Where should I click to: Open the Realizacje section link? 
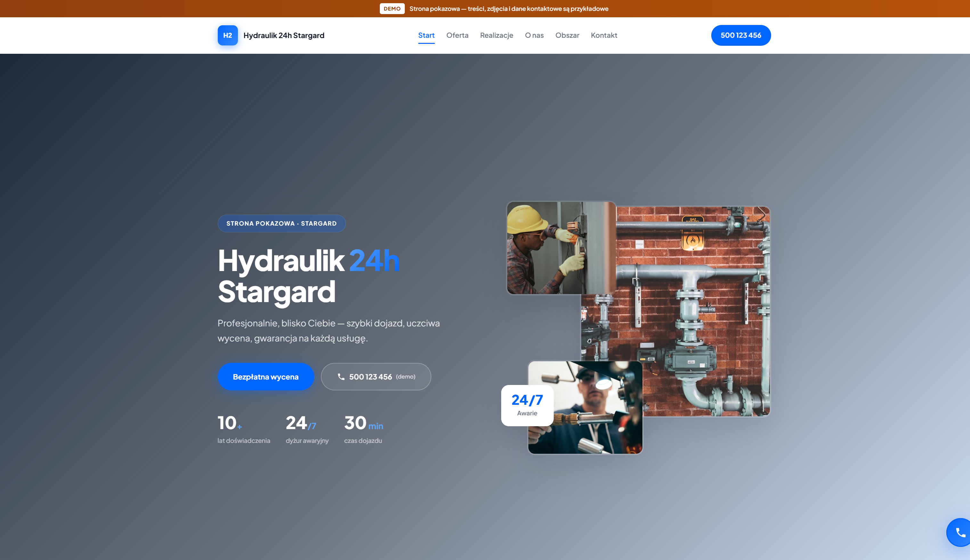[x=497, y=36]
